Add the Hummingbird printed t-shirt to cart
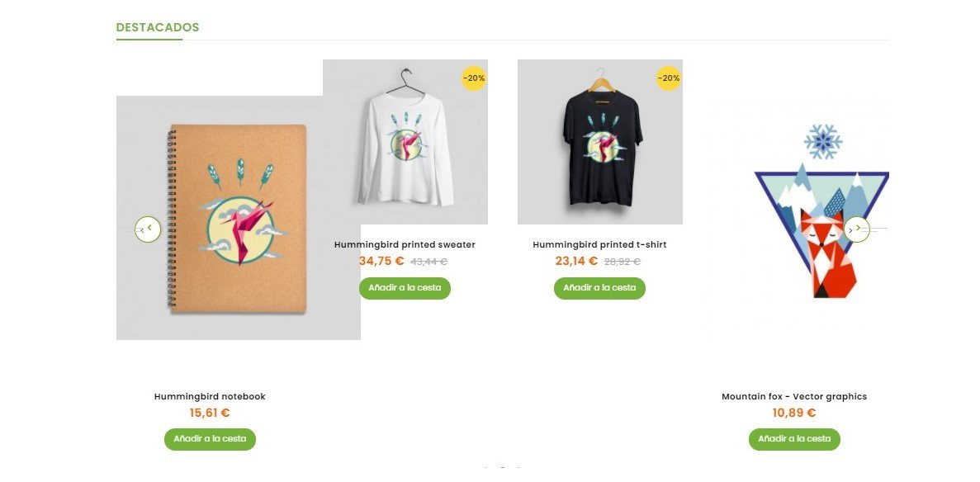 pos(599,288)
